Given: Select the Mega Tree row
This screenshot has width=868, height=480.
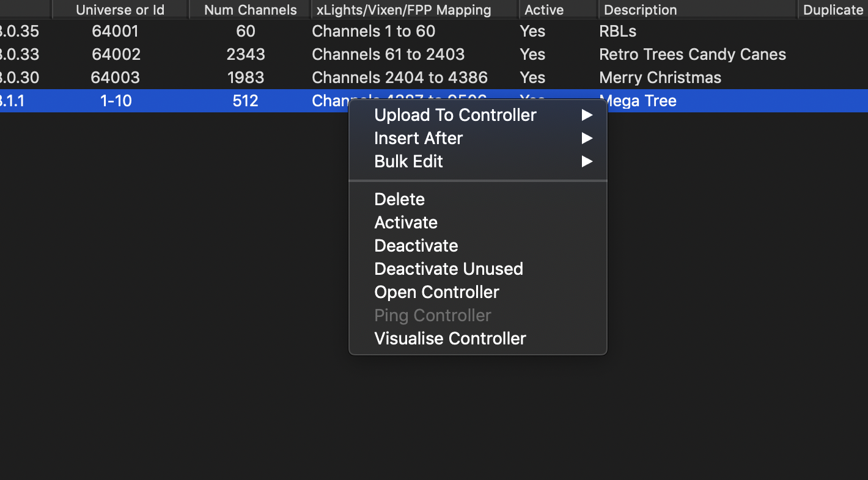Looking at the screenshot, I should [183, 101].
